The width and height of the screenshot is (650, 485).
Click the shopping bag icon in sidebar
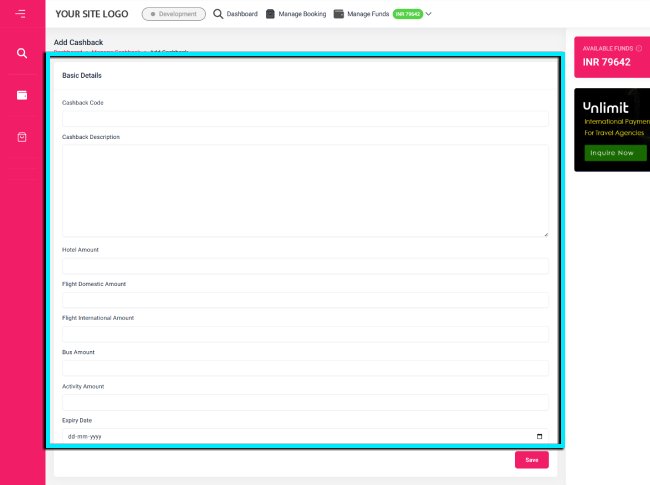pos(22,137)
